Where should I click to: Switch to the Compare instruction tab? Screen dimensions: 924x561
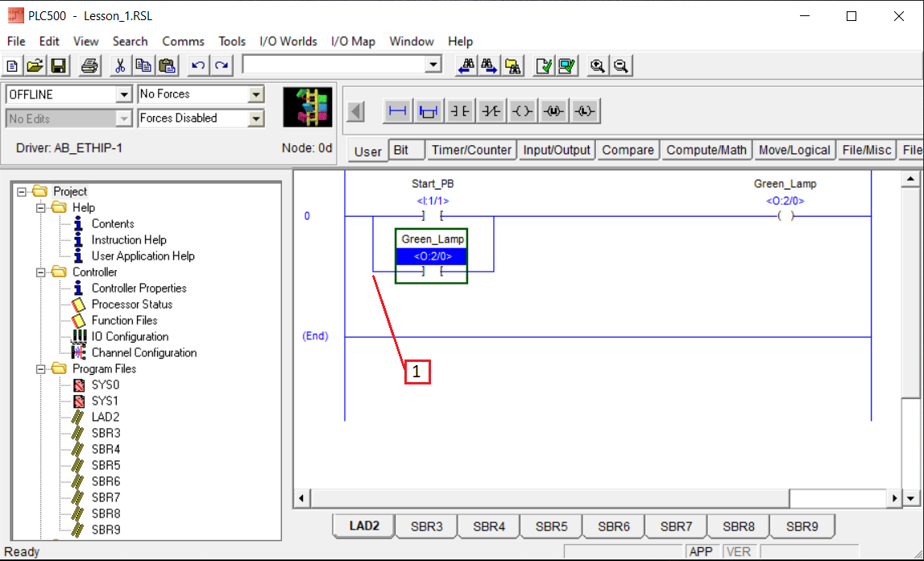(628, 151)
